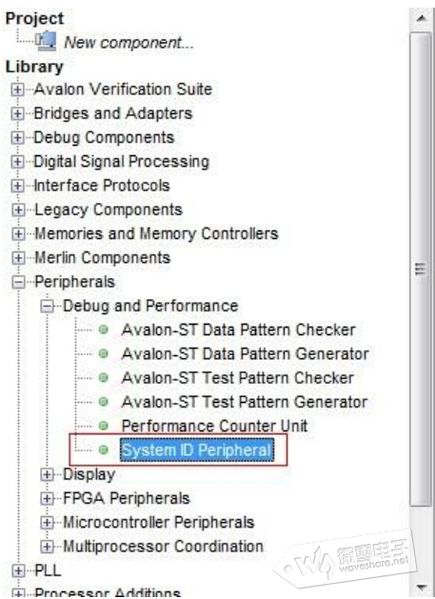Collapse the Peripherals tree node

click(x=18, y=282)
